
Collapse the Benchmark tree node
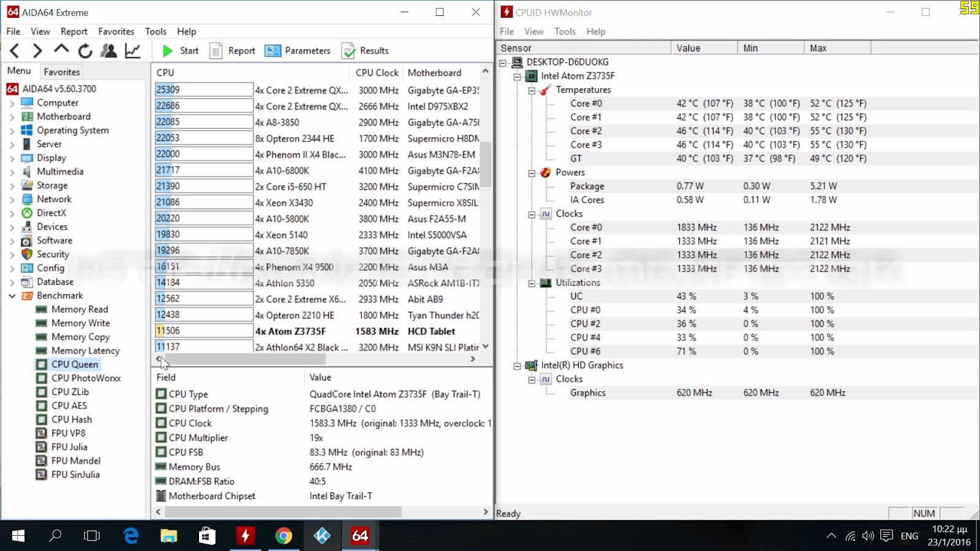point(12,296)
